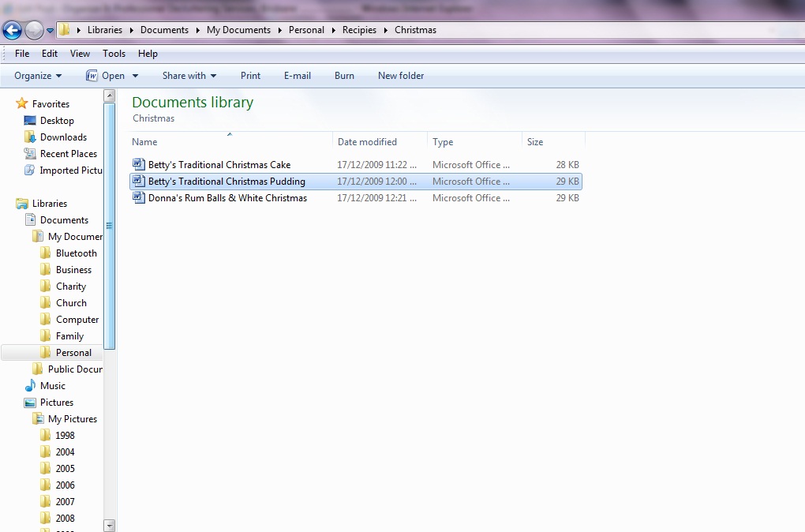The image size is (805, 532).
Task: Open the Organize dropdown menu
Action: click(x=38, y=76)
